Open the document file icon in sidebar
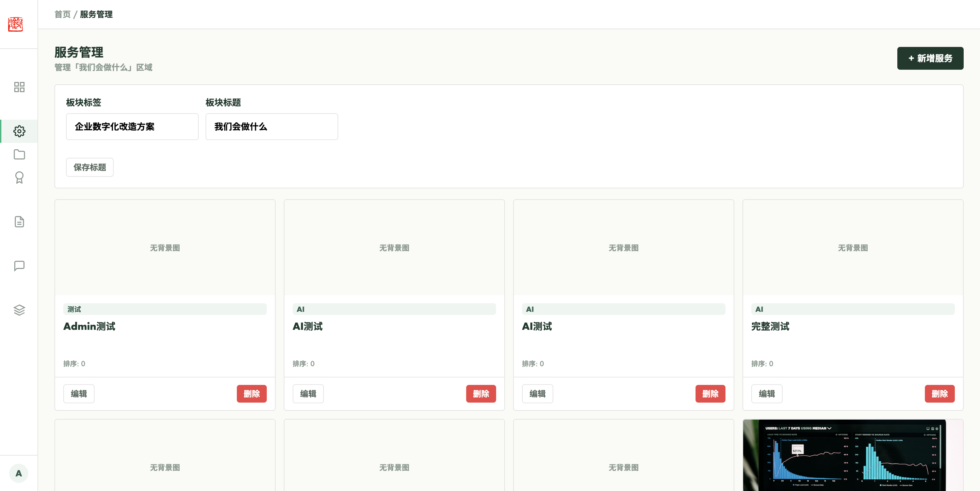Viewport: 980px width, 491px height. coord(19,222)
